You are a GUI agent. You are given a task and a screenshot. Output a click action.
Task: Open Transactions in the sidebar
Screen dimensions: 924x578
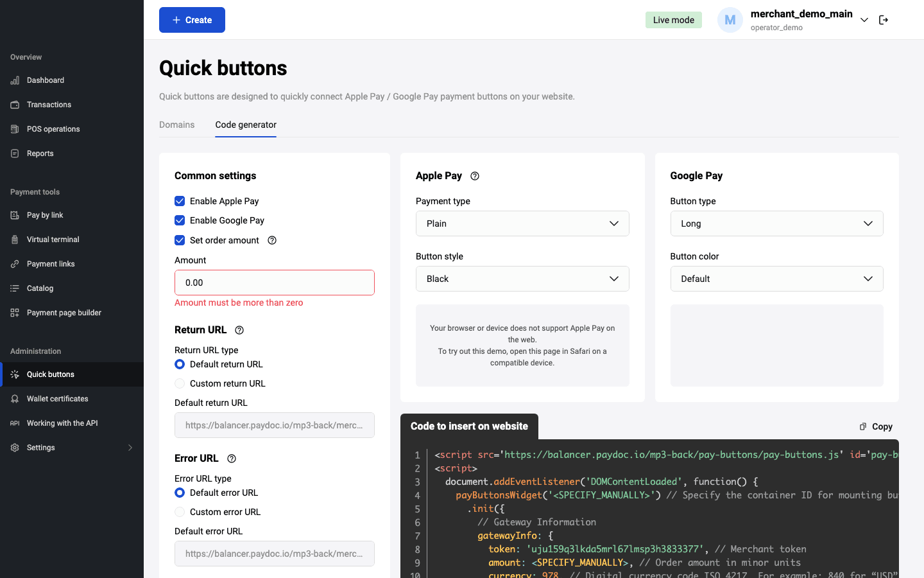pyautogui.click(x=72, y=105)
